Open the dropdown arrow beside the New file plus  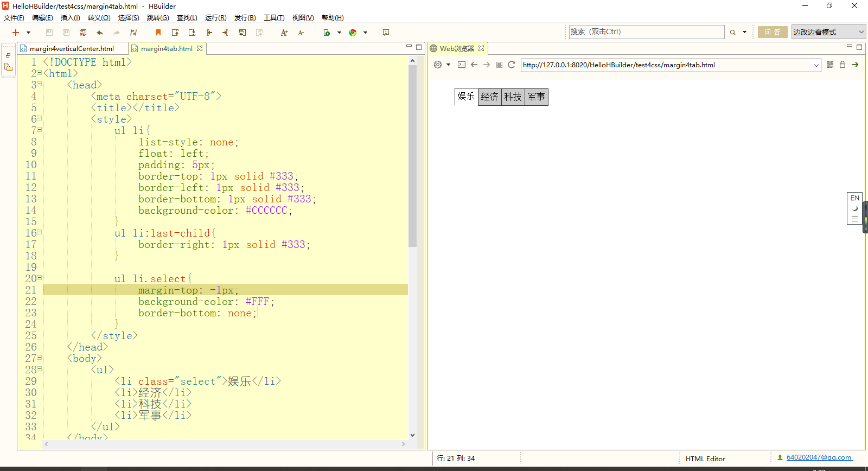point(28,33)
